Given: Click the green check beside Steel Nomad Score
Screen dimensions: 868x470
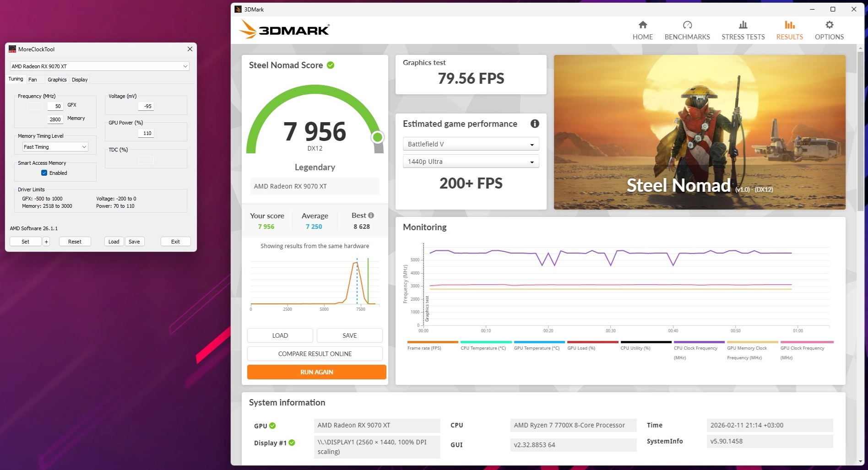Looking at the screenshot, I should 331,65.
